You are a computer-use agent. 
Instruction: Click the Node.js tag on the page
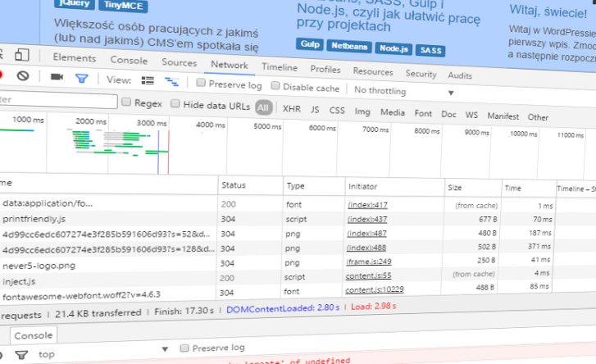click(394, 48)
